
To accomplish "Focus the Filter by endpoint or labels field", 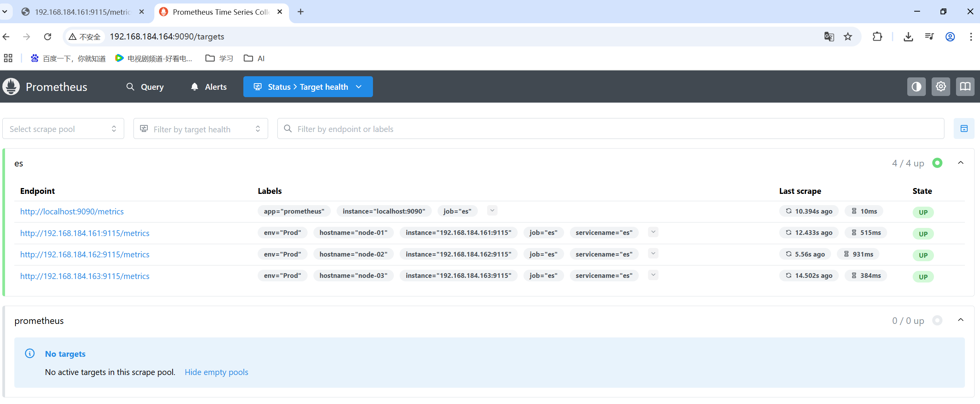I will [x=611, y=128].
